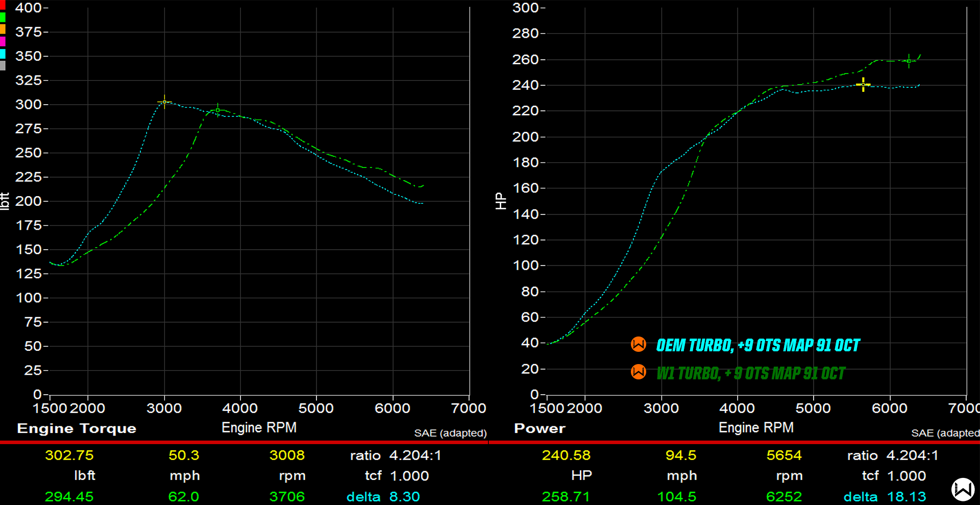Viewport: 980px width, 505px height.
Task: Click the yellow peak-torque crosshair marker
Action: tap(164, 102)
